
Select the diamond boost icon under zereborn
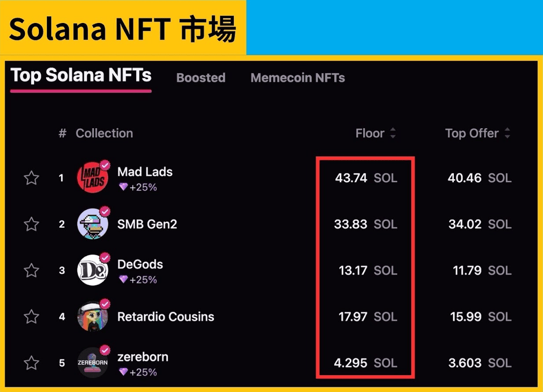123,372
